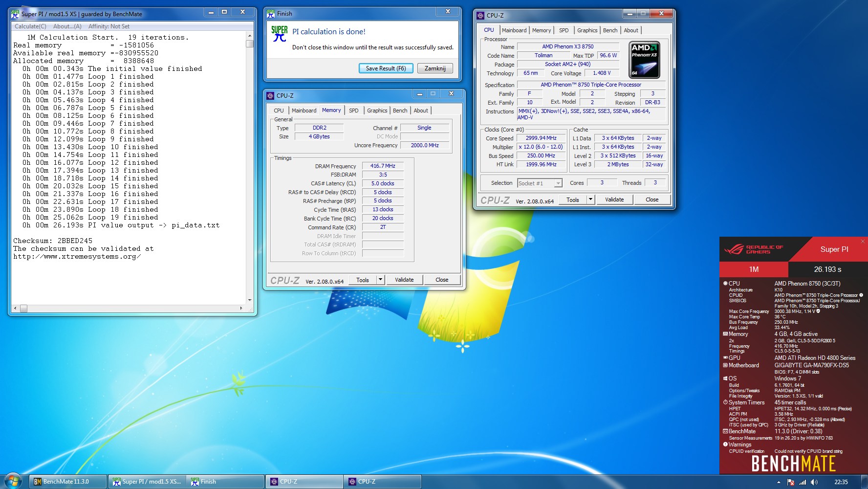This screenshot has width=868, height=489.
Task: Click Super PI horizontal scrollbar left arrow
Action: (x=15, y=308)
